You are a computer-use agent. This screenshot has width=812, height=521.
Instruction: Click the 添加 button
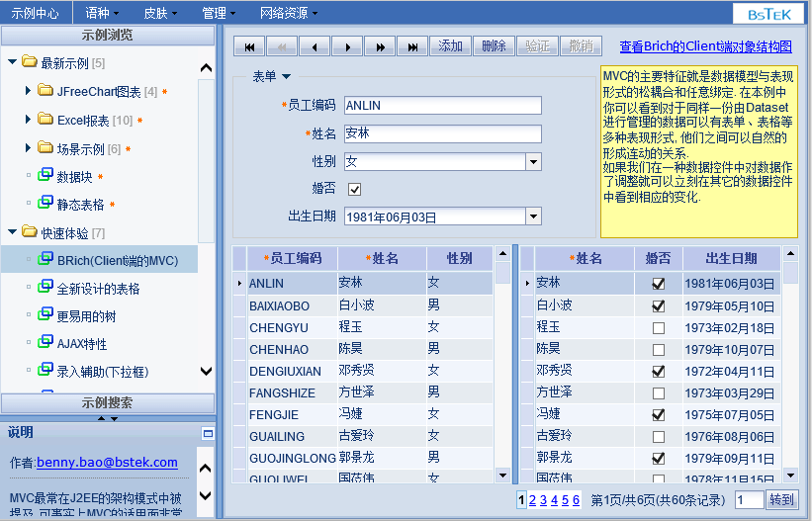[450, 46]
